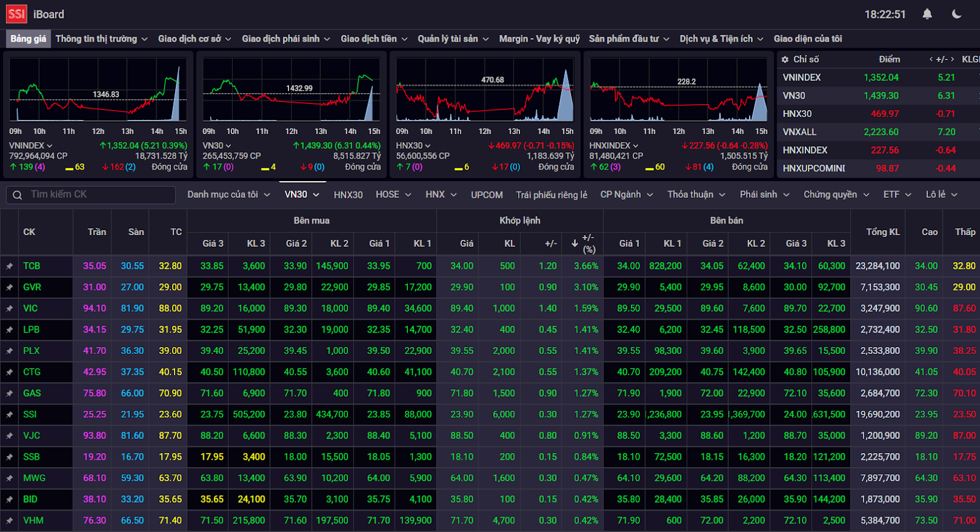This screenshot has width=980, height=532.
Task: Focus the Tìm kiếm CK search field
Action: click(x=91, y=195)
